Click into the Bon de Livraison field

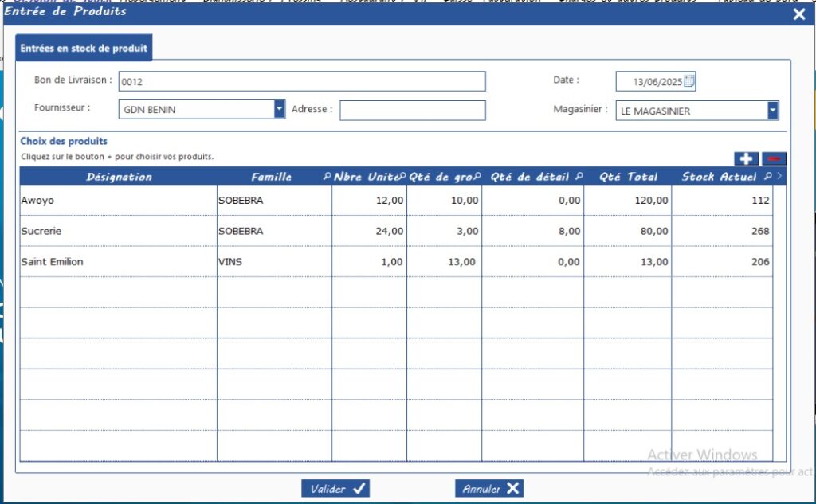[x=301, y=81]
